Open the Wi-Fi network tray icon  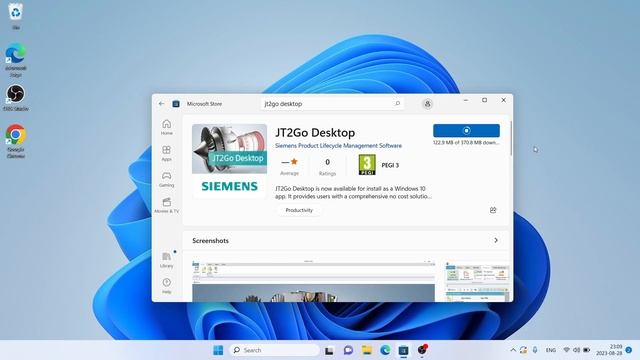coord(567,350)
